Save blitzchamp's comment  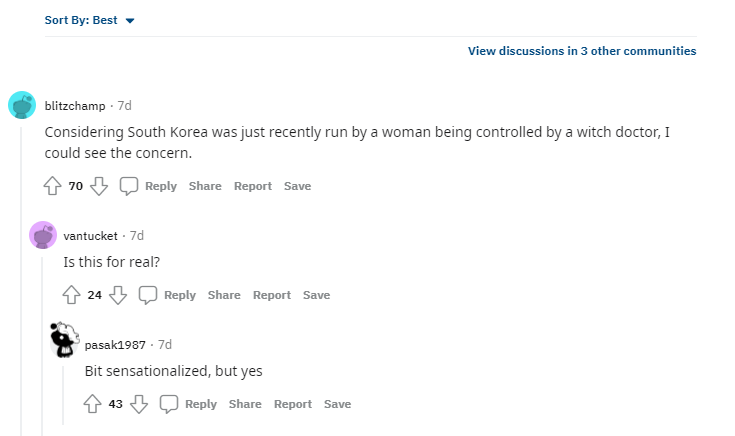297,186
